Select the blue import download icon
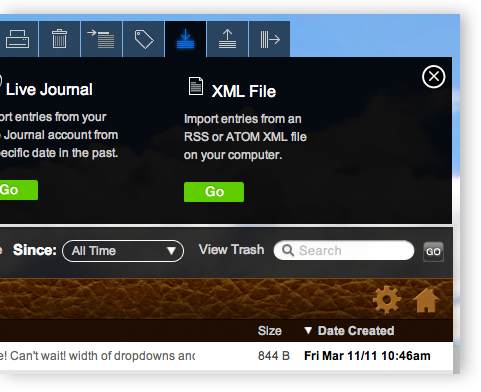The width and height of the screenshot is (481, 392). pyautogui.click(x=185, y=39)
